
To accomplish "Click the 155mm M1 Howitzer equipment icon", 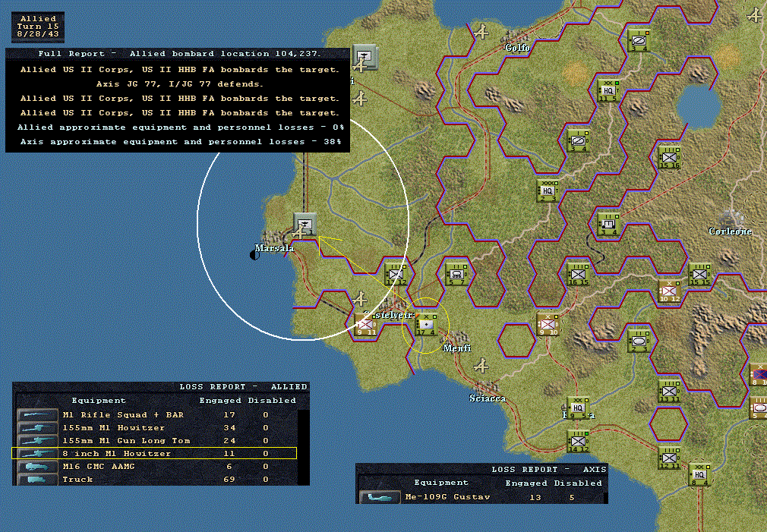I will point(37,428).
